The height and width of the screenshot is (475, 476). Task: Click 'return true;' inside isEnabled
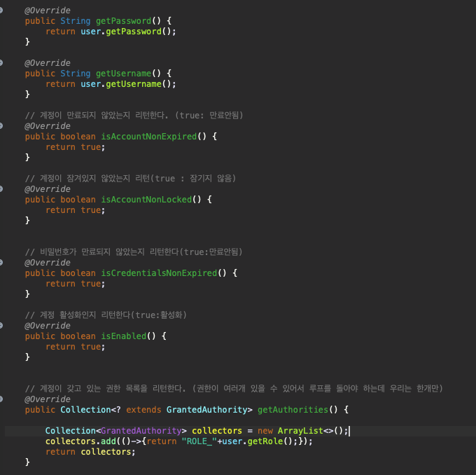pyautogui.click(x=76, y=347)
